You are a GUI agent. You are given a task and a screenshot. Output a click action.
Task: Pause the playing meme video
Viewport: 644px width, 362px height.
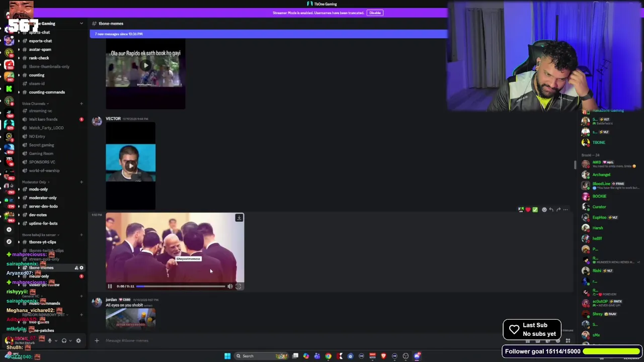(110, 286)
